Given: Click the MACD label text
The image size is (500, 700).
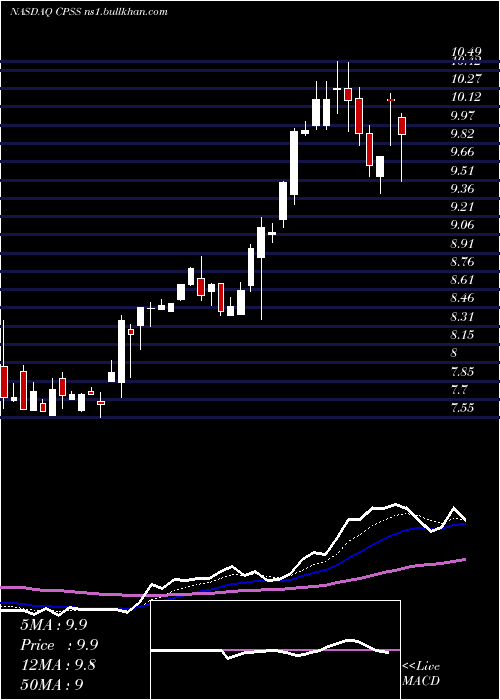Looking at the screenshot, I should [x=421, y=681].
